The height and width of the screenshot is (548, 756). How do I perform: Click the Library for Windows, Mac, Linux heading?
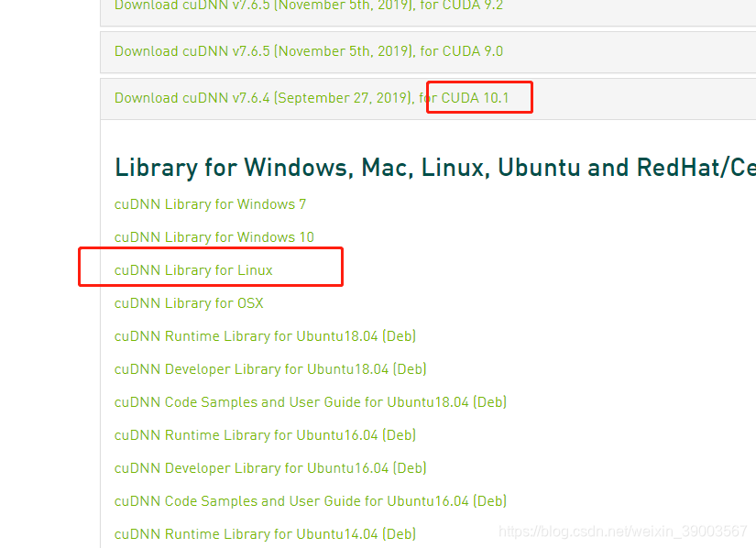pyautogui.click(x=435, y=168)
